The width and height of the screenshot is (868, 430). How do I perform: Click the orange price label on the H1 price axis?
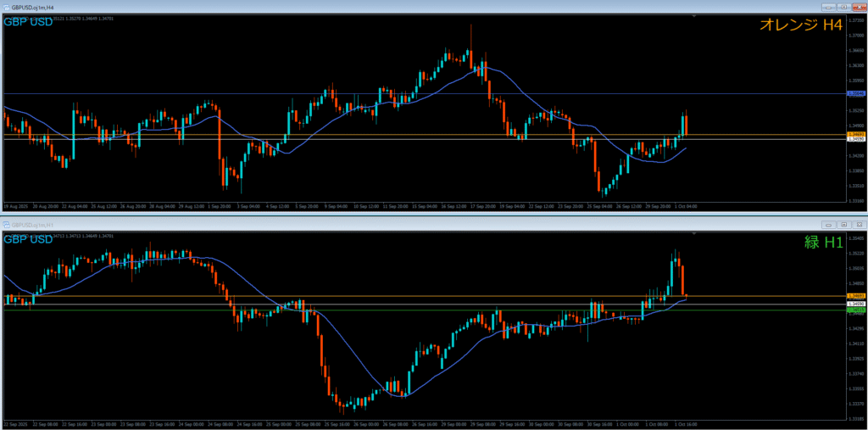point(855,296)
